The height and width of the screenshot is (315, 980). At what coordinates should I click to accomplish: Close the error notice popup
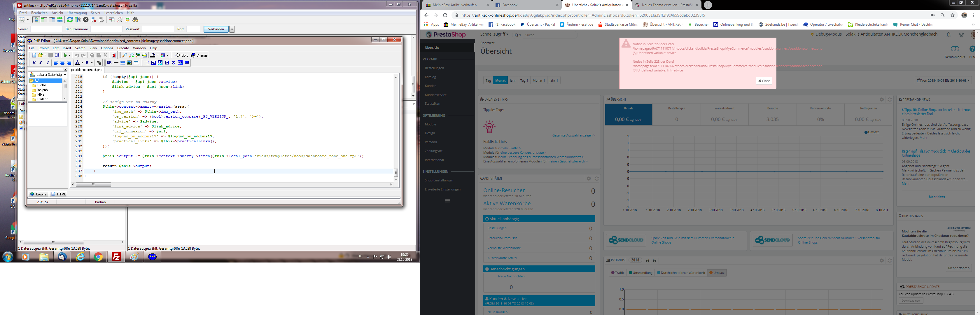[764, 81]
